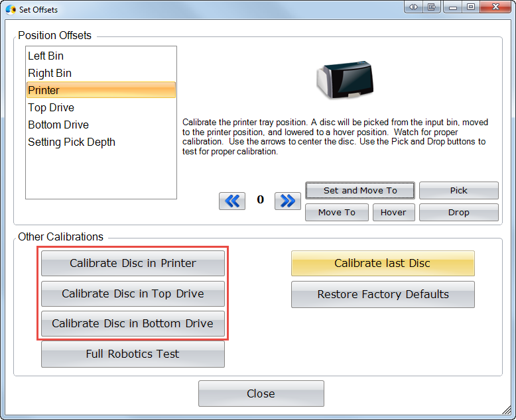Start Calibrate Disc in Top Drive
Screen dimensions: 516x420
tap(133, 293)
